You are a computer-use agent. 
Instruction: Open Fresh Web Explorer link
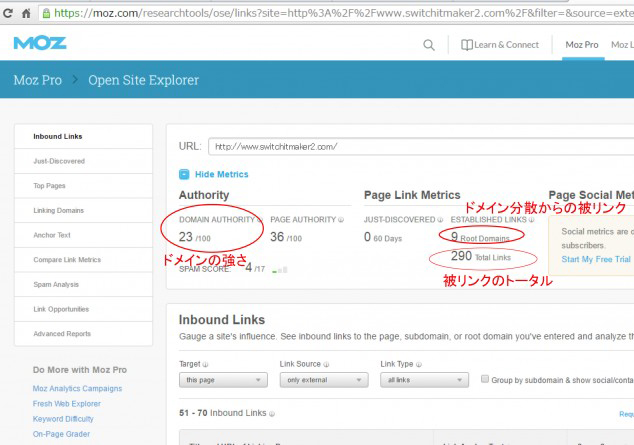[67, 404]
